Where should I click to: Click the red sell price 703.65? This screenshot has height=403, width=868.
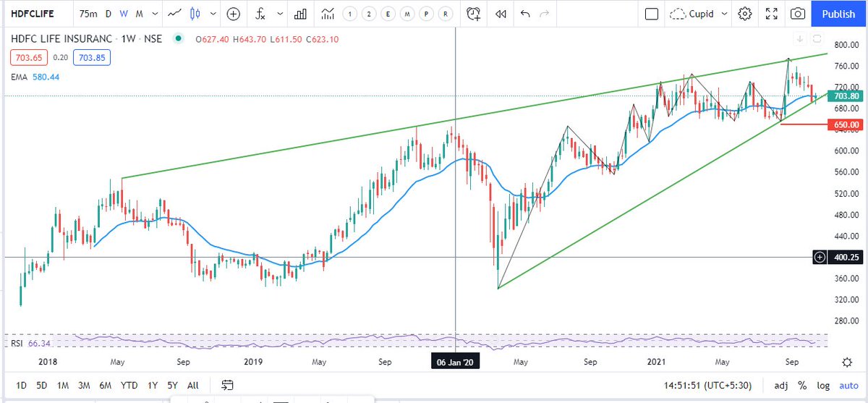pyautogui.click(x=27, y=57)
